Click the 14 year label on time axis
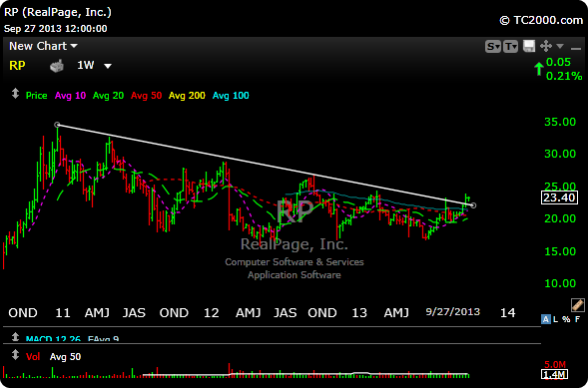The width and height of the screenshot is (588, 388). pyautogui.click(x=508, y=312)
